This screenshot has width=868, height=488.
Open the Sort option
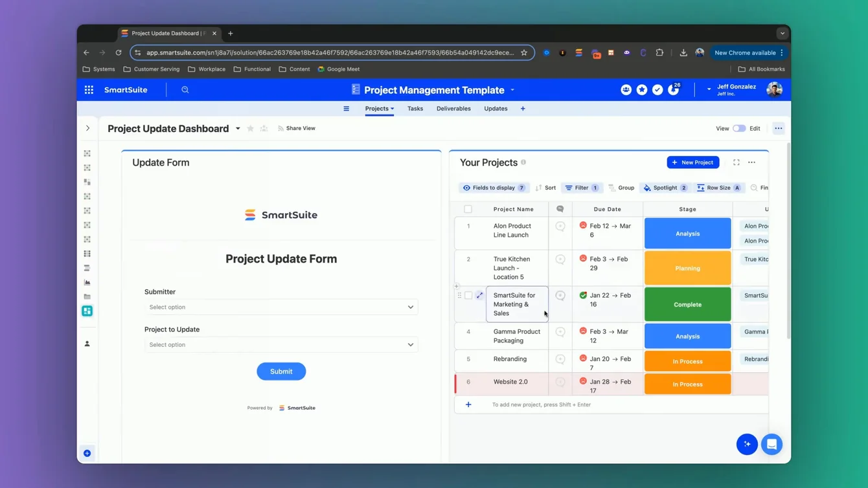click(x=545, y=188)
